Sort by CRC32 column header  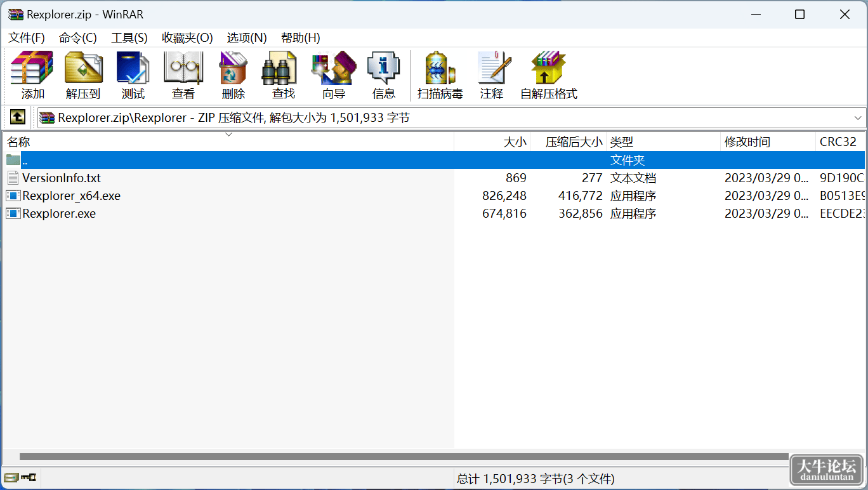point(840,142)
